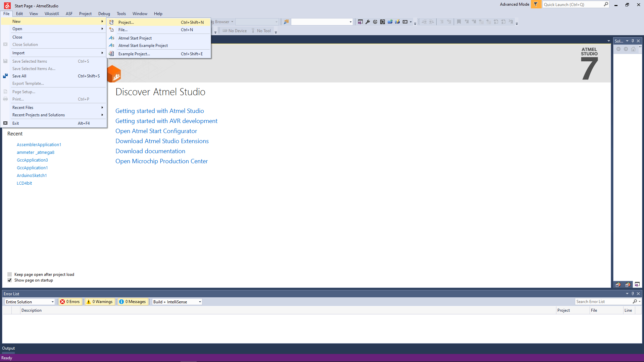Toggle the 0 Errors filter button

pos(70,302)
